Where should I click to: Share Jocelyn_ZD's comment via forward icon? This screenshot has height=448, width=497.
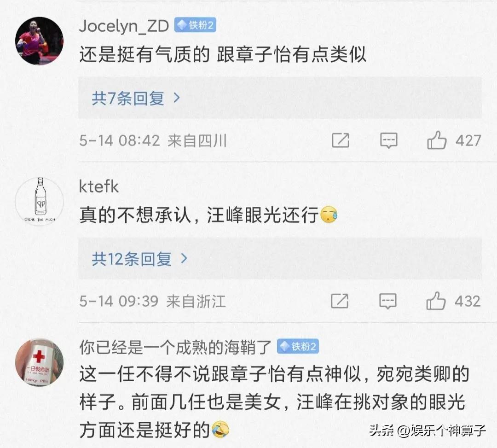point(341,140)
